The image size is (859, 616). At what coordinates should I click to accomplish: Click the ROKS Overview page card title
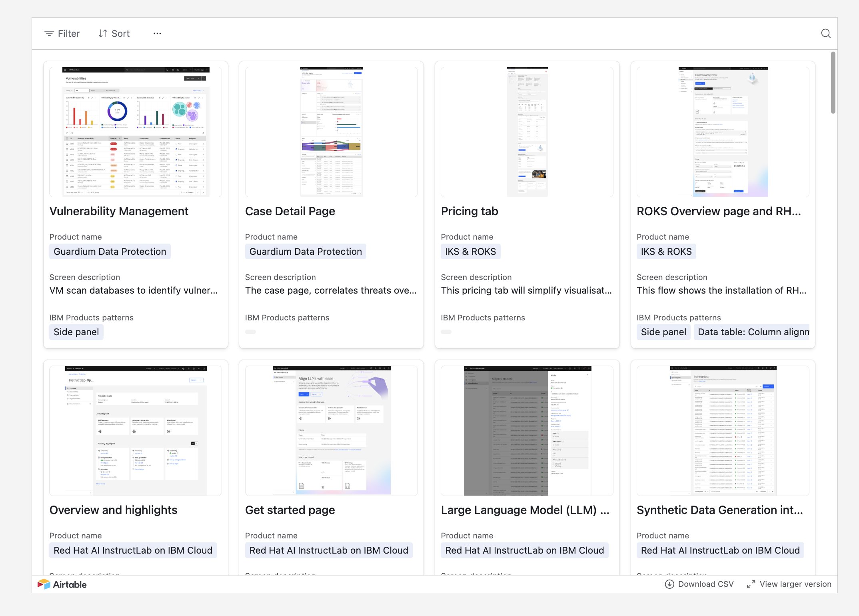tap(719, 211)
